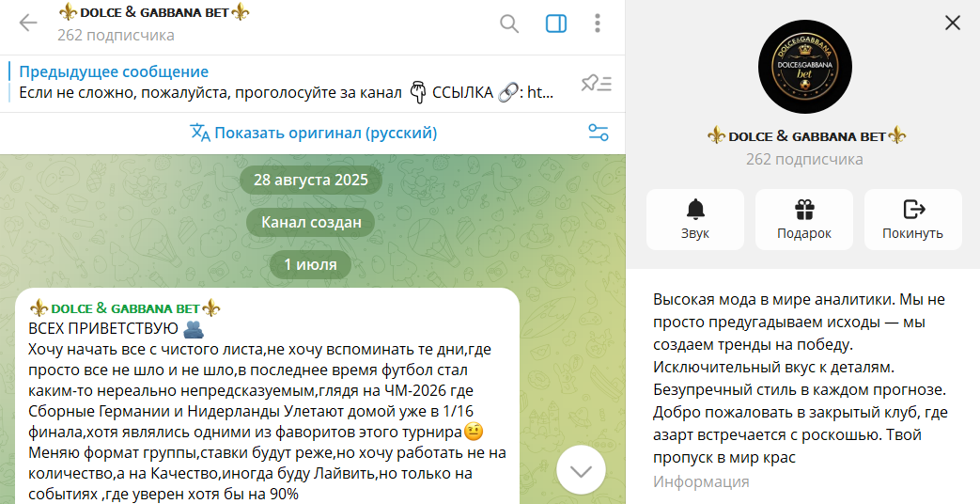Screen dimensions: 980x504
Task: Click the translation icon beside Показать оригинал
Action: click(x=200, y=133)
